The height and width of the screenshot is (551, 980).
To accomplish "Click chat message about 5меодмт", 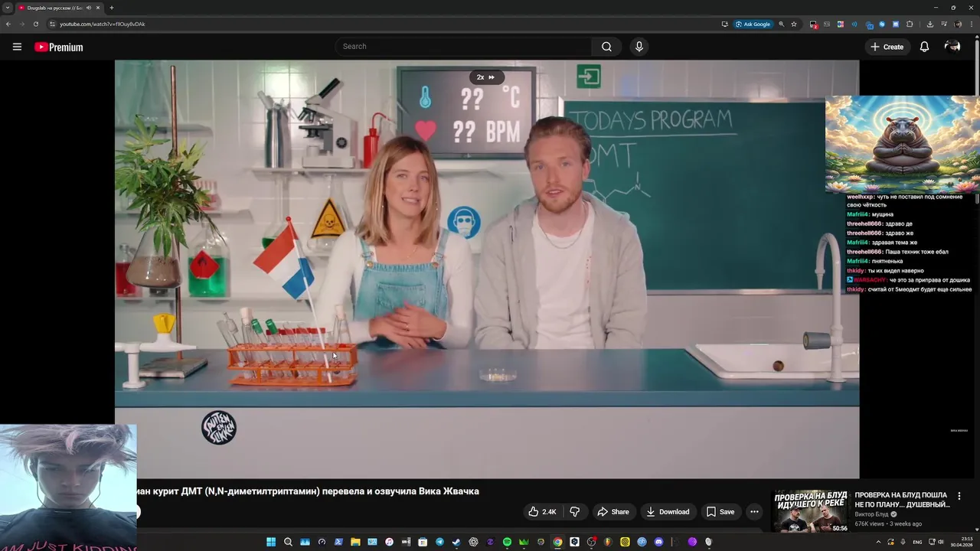I will click(909, 289).
